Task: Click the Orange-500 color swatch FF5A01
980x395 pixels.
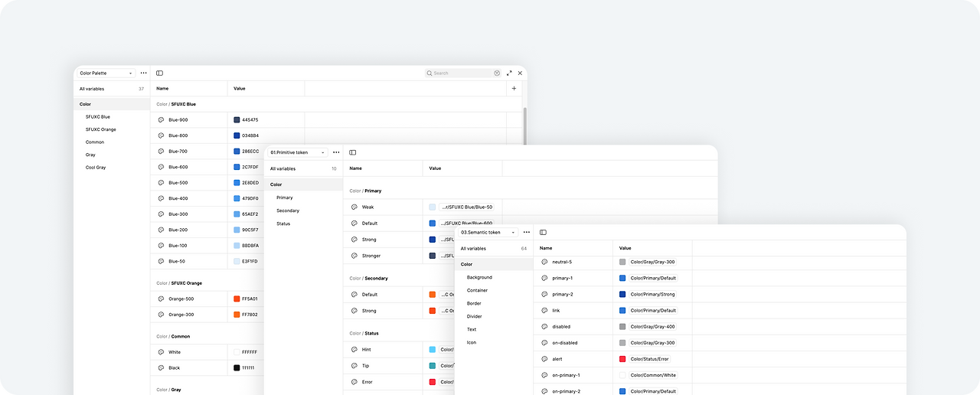Action: coord(237,299)
